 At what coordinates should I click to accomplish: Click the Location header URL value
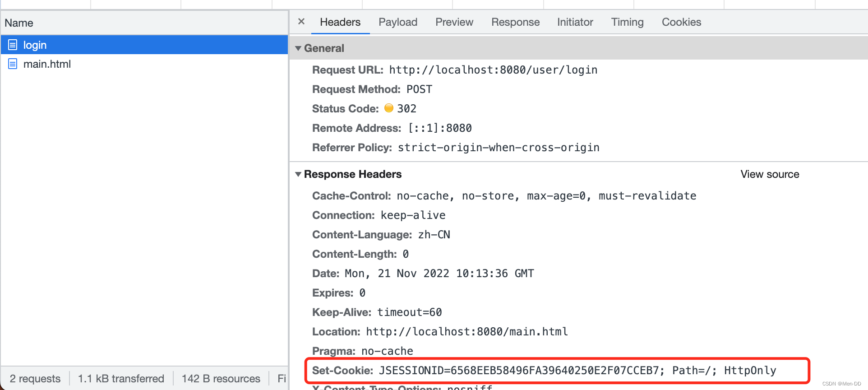click(467, 332)
